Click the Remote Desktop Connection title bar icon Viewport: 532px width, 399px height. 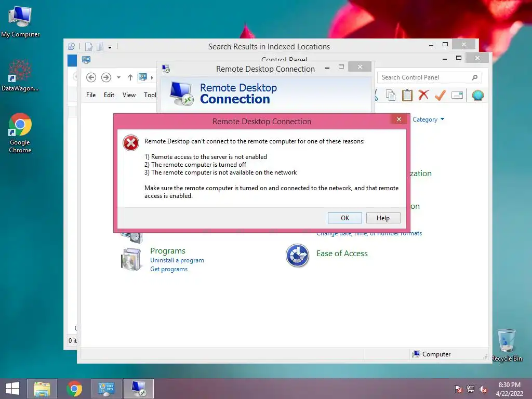tap(166, 69)
